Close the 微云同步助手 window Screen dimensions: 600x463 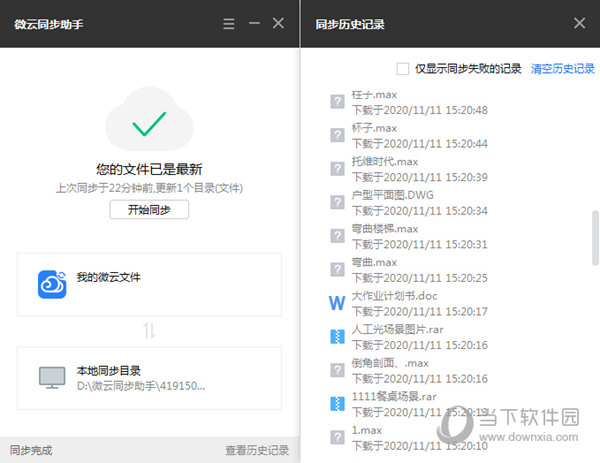tap(279, 23)
